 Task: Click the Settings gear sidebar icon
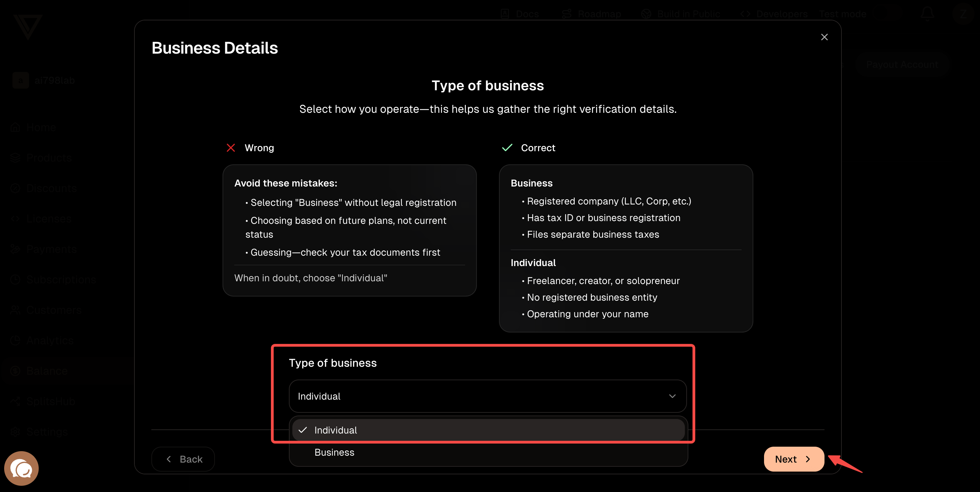[15, 432]
